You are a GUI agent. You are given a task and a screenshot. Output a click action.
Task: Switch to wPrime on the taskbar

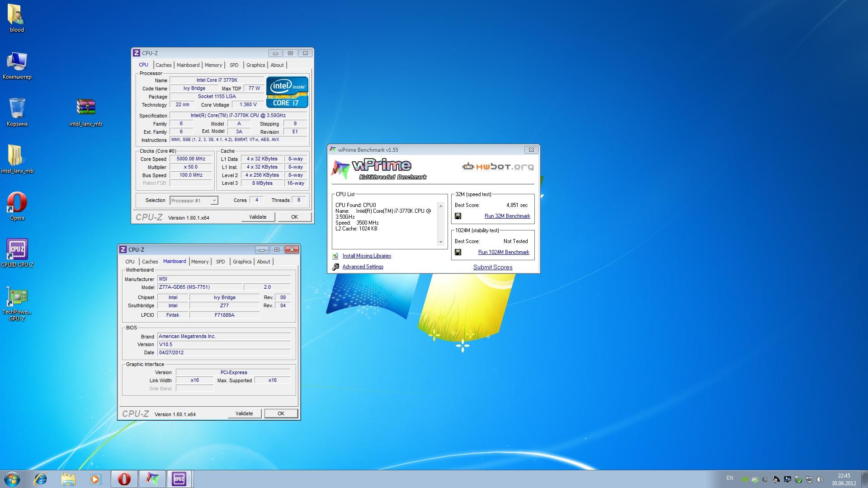pyautogui.click(x=152, y=479)
